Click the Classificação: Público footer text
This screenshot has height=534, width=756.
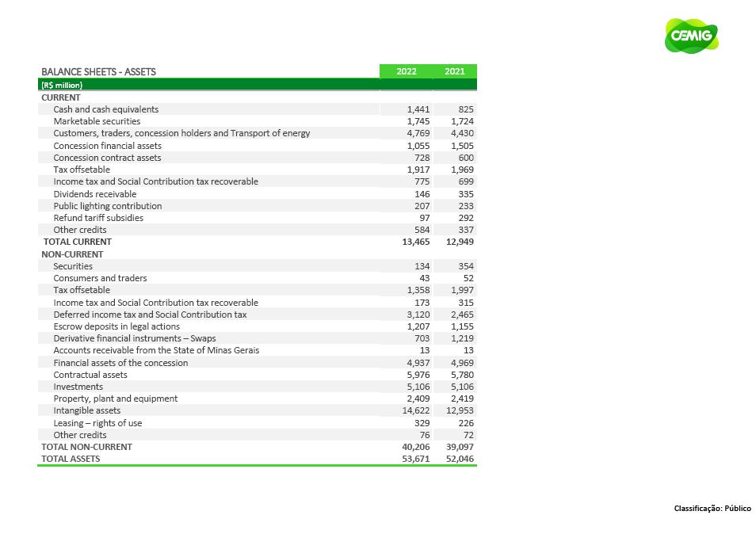[712, 509]
